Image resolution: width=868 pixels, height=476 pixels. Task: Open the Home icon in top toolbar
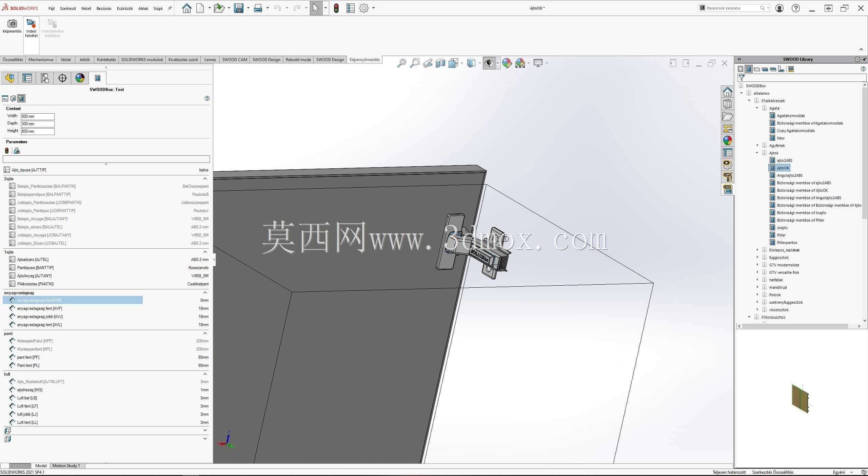[x=186, y=8]
